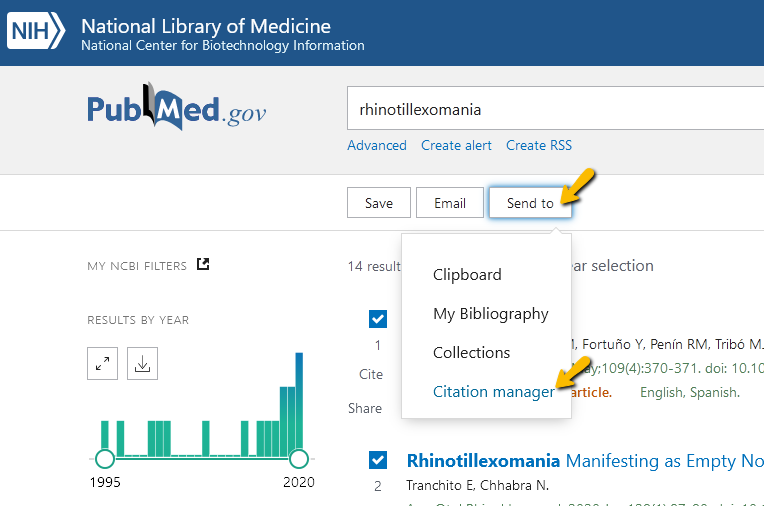Screen dimensions: 764x506
Task: Click the Email button
Action: 450,203
